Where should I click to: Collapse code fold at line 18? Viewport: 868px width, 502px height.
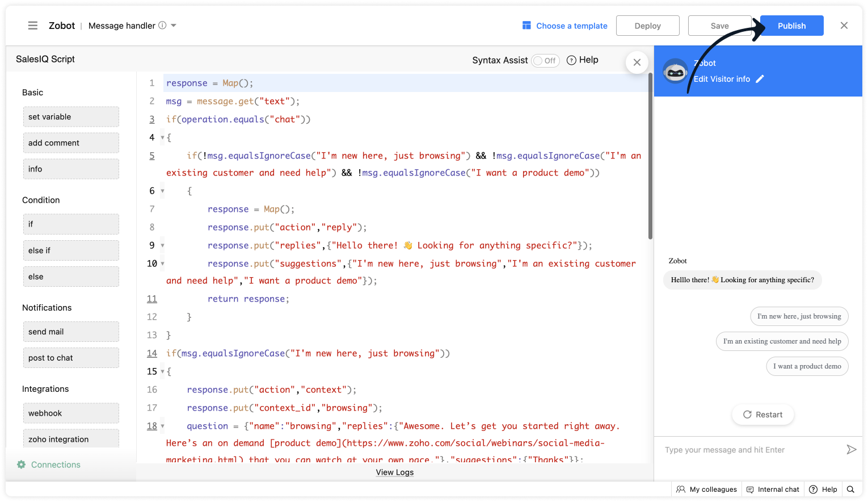point(162,426)
